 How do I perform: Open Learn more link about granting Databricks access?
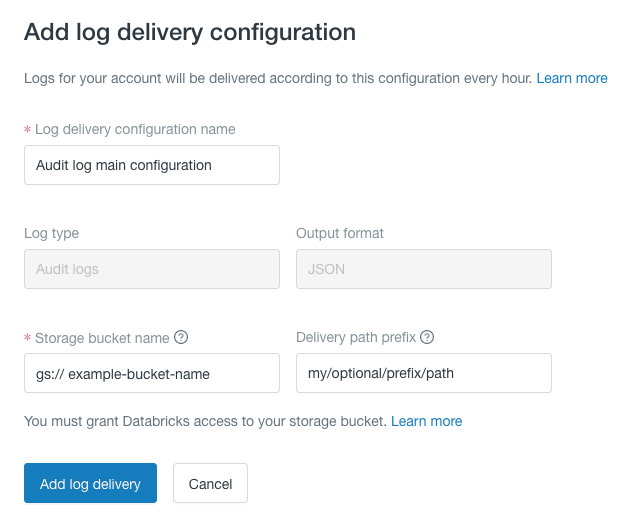(x=426, y=421)
